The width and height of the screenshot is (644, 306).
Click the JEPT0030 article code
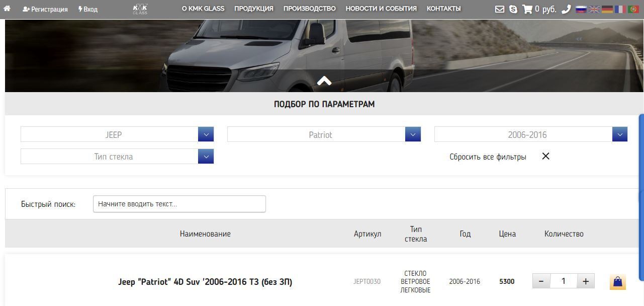pyautogui.click(x=367, y=282)
